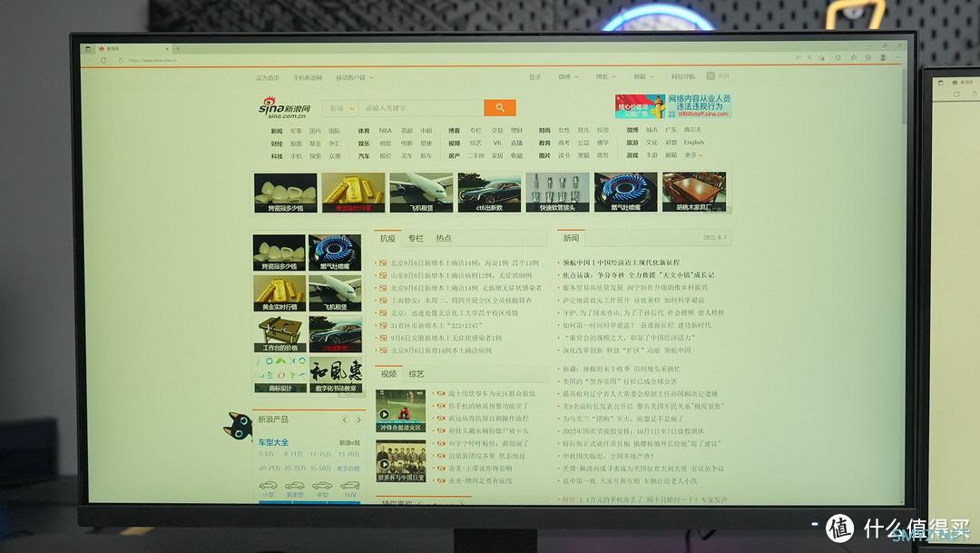Open the 胡桃木家具厂 thumbnail
Screen dimensions: 980x553
694,193
